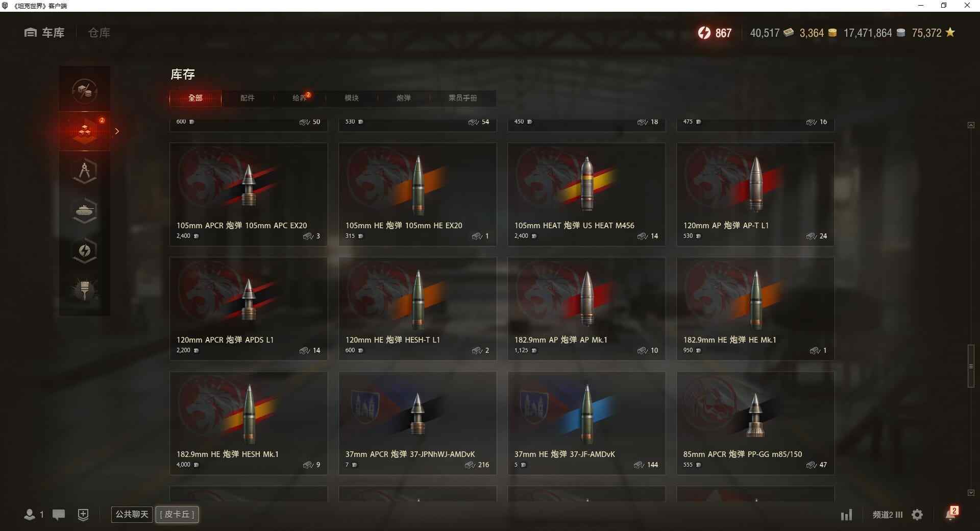980x531 pixels.
Task: Open the statistics bars icon
Action: click(x=846, y=515)
